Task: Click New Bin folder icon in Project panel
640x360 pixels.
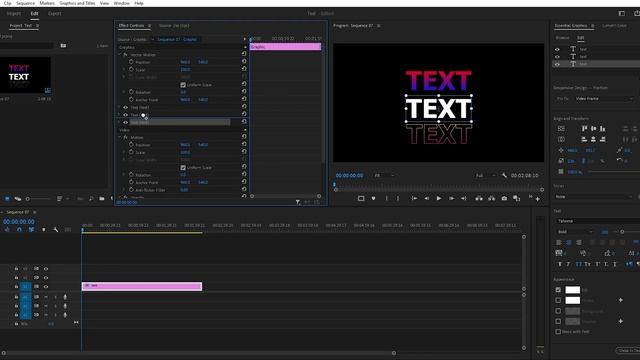Action: tap(102, 199)
